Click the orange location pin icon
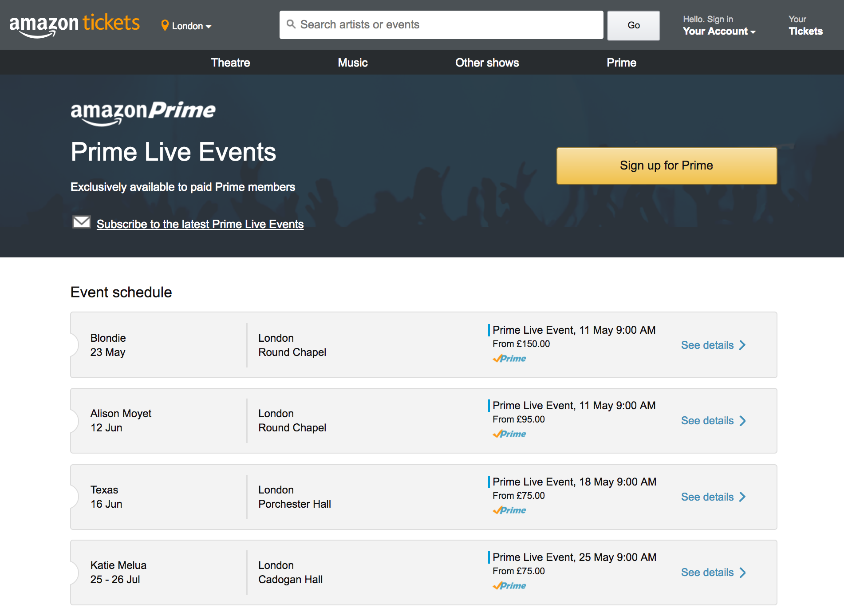The height and width of the screenshot is (616, 844). pyautogui.click(x=165, y=26)
